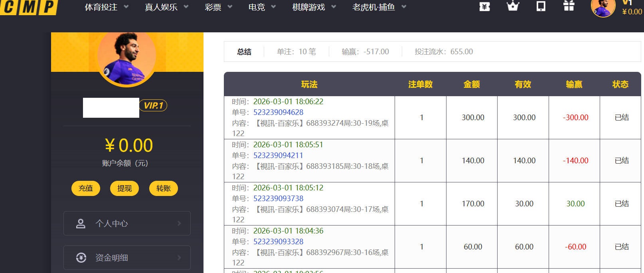Open the VIP crown icon
The image size is (644, 273).
click(513, 6)
